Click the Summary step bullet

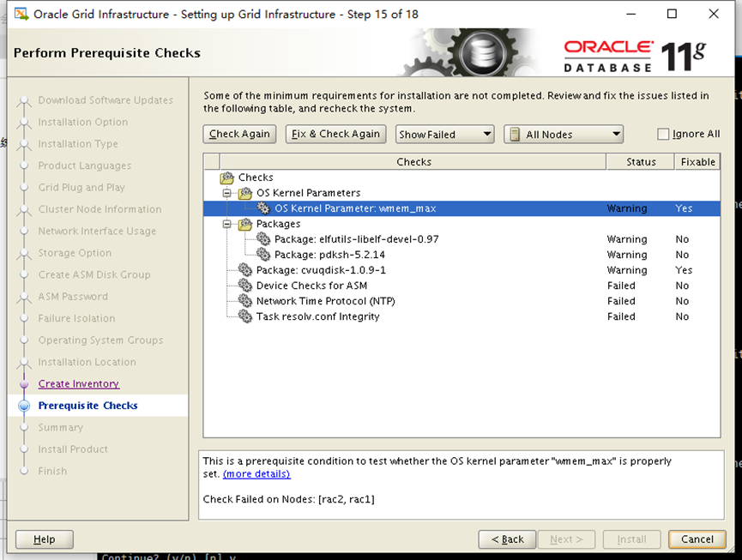24,428
